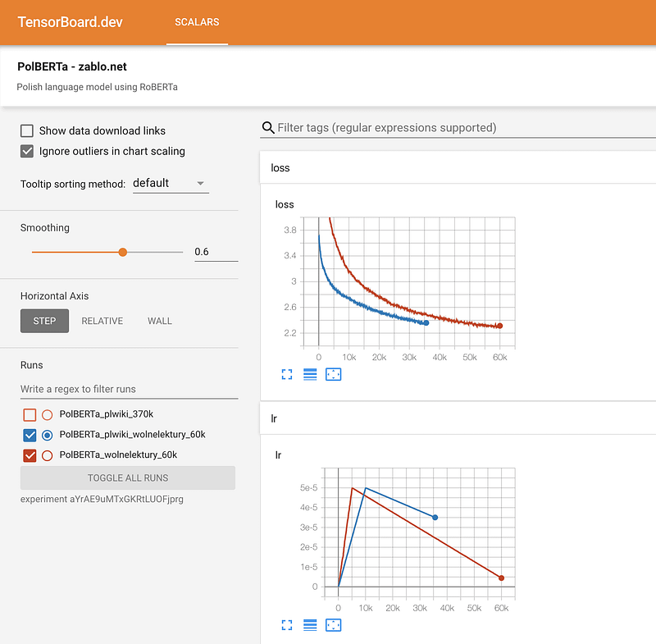
Task: Click the Smoothing slider handle
Action: (123, 252)
